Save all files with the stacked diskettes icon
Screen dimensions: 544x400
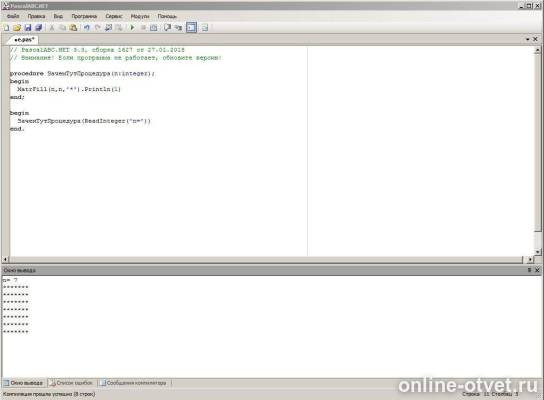39,28
